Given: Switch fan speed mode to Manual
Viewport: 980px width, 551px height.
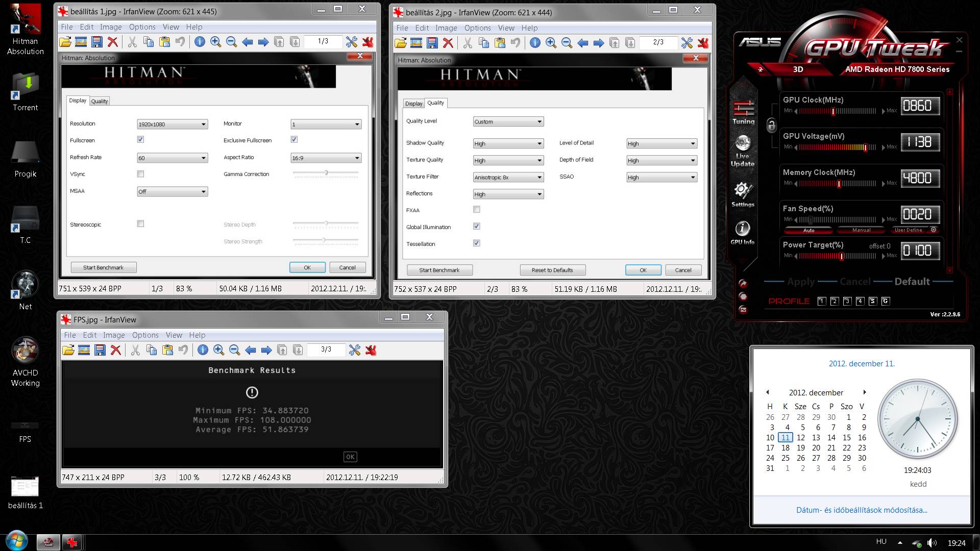Looking at the screenshot, I should pos(861,230).
